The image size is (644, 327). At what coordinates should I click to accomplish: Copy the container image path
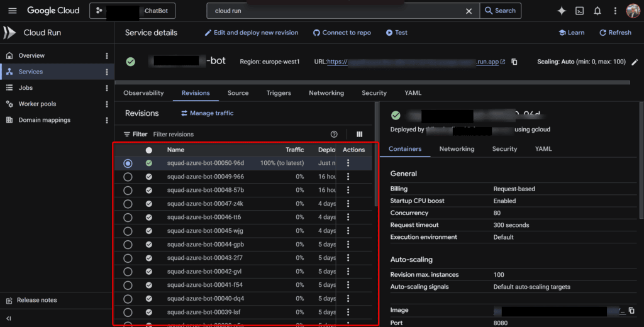pyautogui.click(x=631, y=311)
